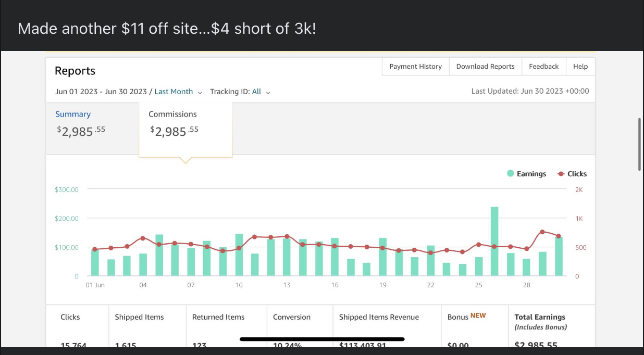Toggle the Earnings legend green dot

tap(510, 174)
